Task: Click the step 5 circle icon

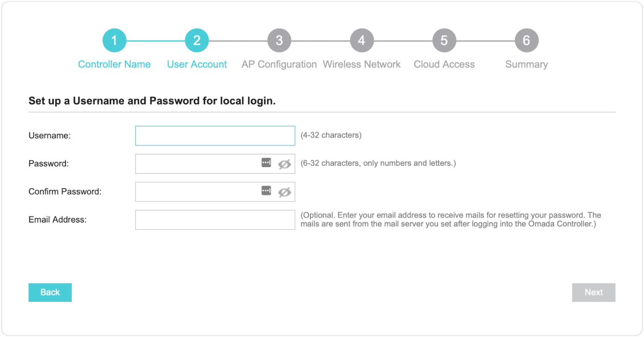Action: [444, 41]
